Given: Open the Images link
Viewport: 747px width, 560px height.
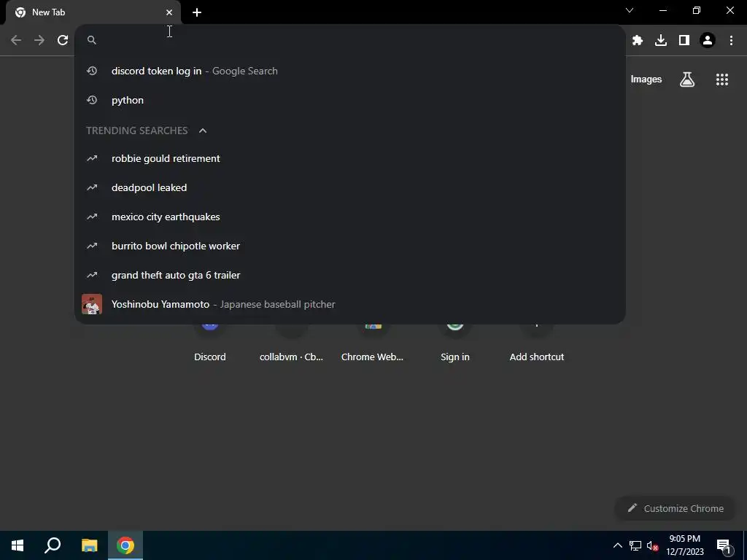Looking at the screenshot, I should click(x=646, y=79).
